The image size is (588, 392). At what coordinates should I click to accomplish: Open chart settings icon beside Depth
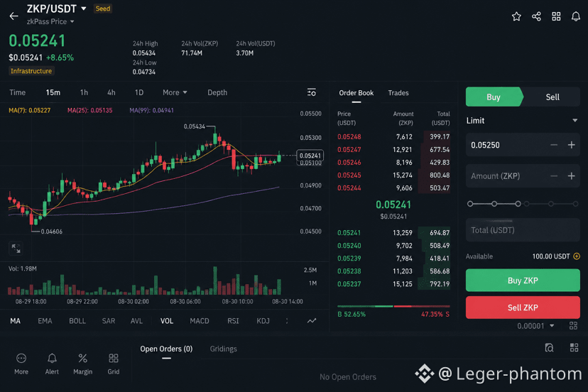[x=311, y=92]
